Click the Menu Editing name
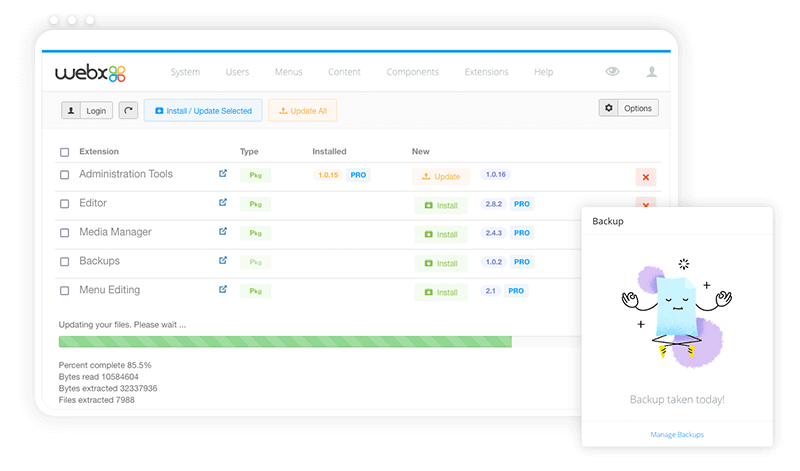Viewport: 800px width, 471px height. [x=109, y=290]
